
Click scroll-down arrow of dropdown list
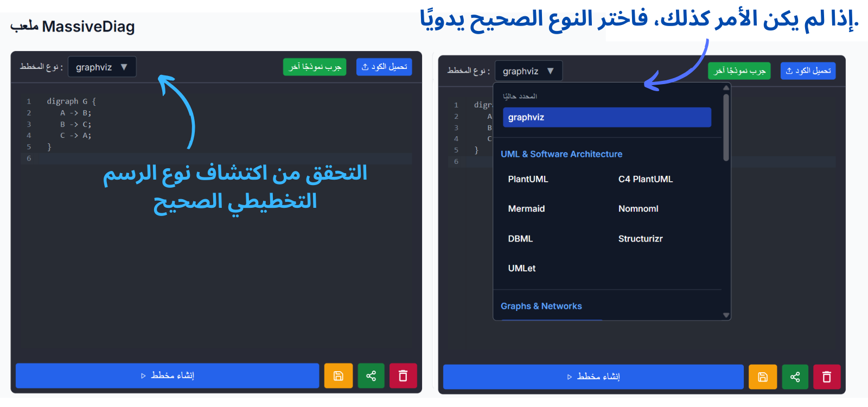pos(726,315)
